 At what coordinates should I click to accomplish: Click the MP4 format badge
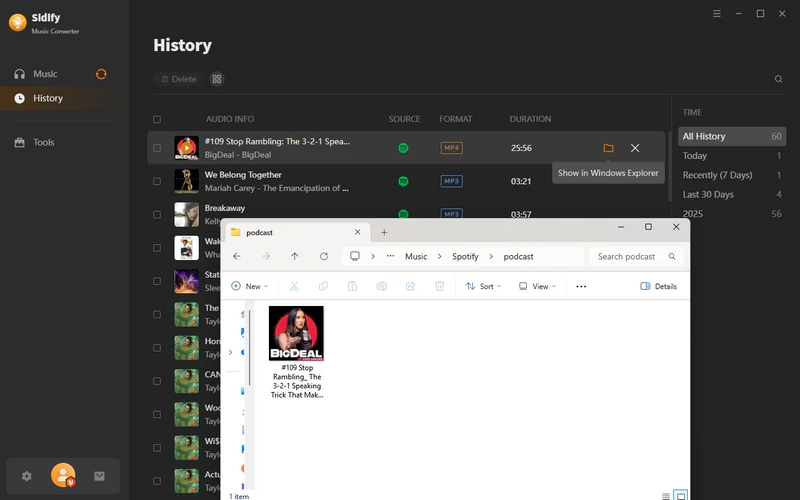click(x=452, y=148)
